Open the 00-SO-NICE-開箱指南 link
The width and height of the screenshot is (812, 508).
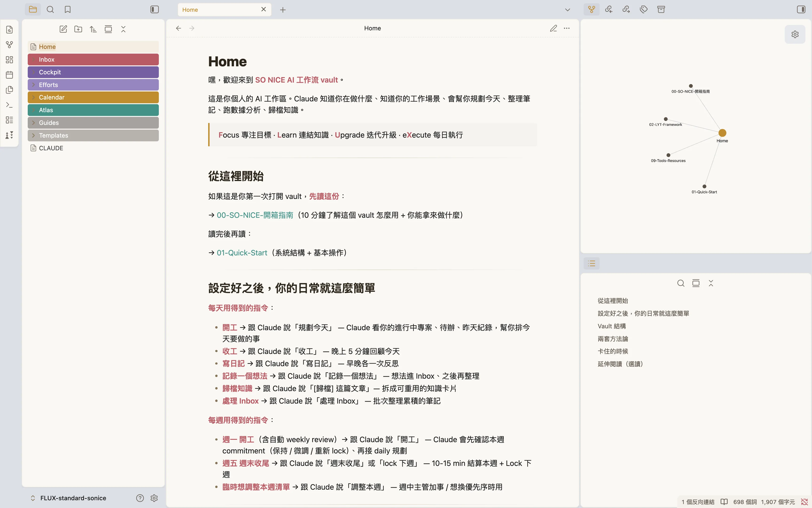[x=255, y=215]
